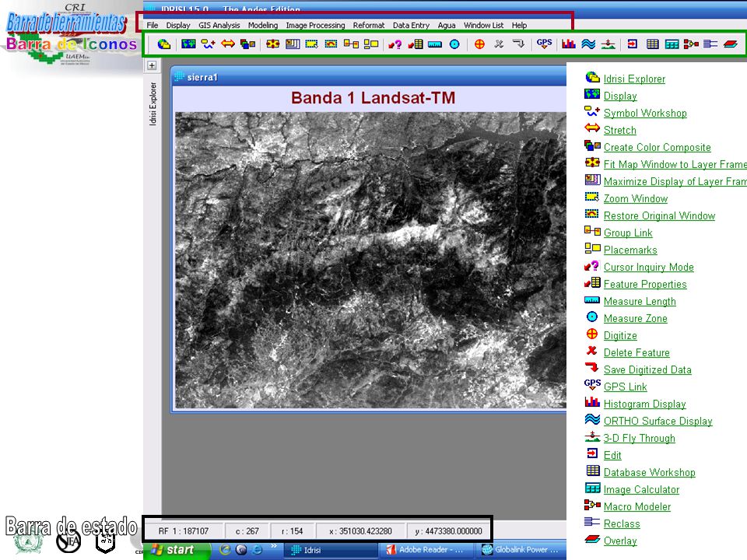Expand the Idrisi Explorer plus button
The image size is (747, 560).
point(152,65)
